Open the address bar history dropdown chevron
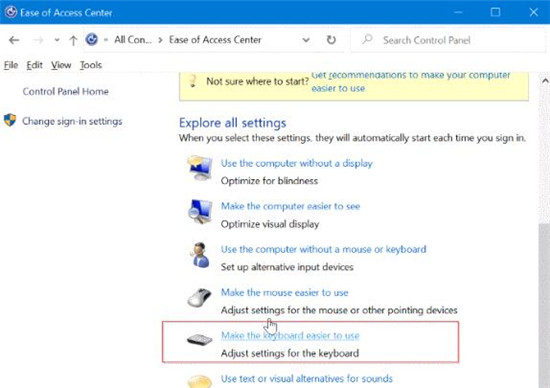 306,40
